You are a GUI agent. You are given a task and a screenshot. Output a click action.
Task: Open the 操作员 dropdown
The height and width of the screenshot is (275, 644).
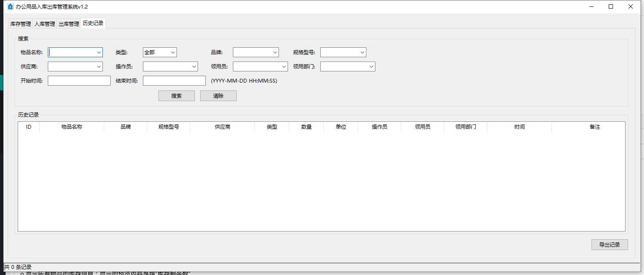(x=194, y=67)
